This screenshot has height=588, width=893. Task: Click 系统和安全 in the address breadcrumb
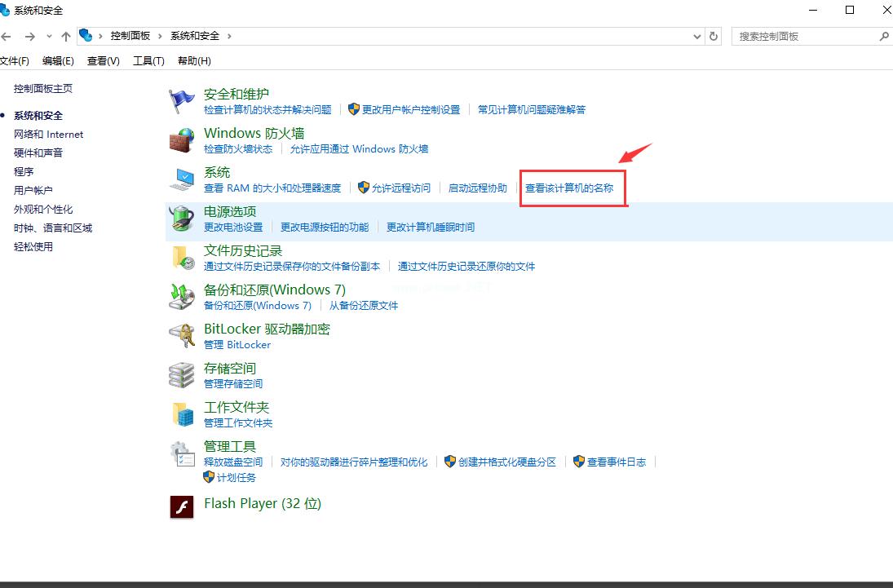click(195, 36)
